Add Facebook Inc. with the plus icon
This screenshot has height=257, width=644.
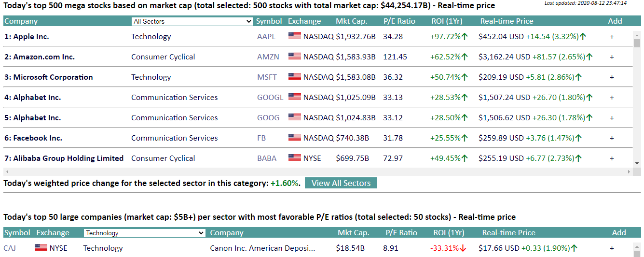[x=612, y=138]
